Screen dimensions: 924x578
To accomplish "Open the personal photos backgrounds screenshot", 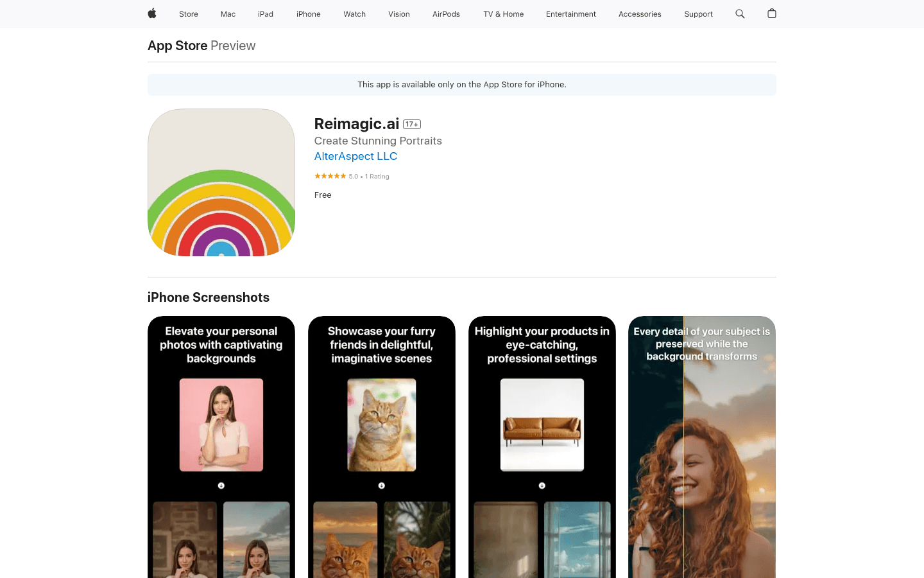I will pos(221,447).
